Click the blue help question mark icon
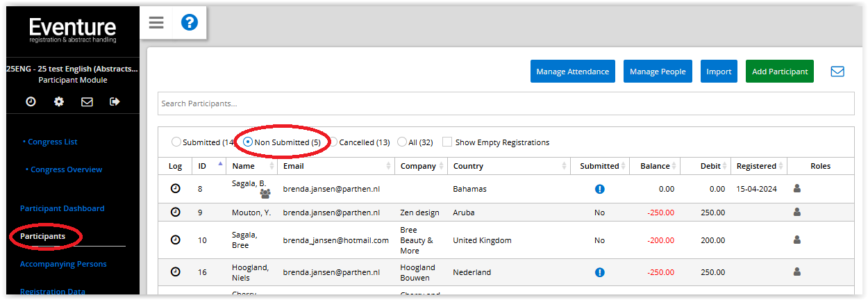 [190, 23]
